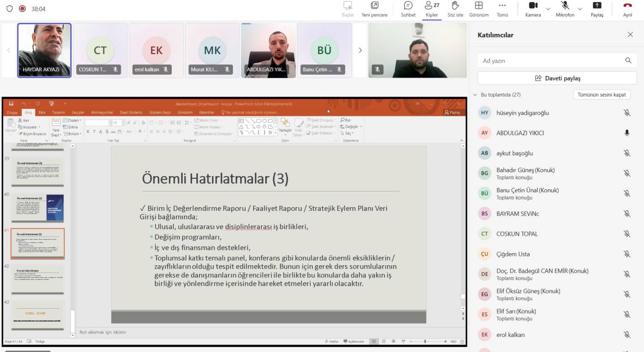
Task: Select Çiğdem Usta in the participants list
Action: 513,254
